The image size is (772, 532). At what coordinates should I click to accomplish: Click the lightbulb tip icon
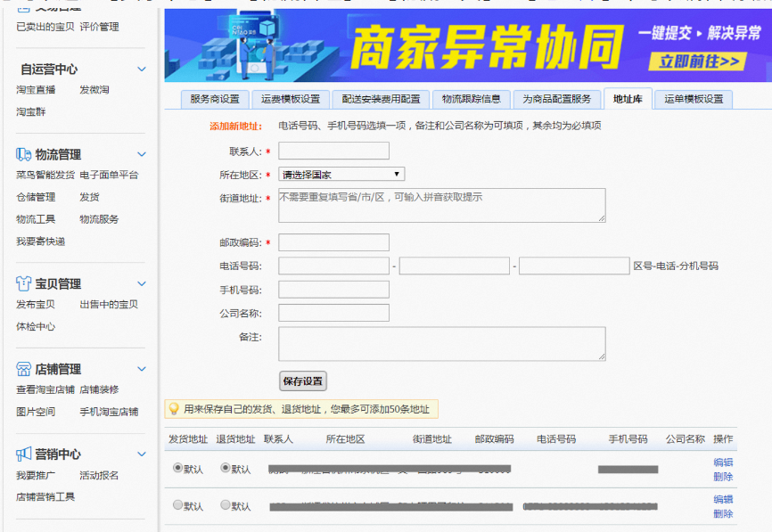tap(173, 408)
